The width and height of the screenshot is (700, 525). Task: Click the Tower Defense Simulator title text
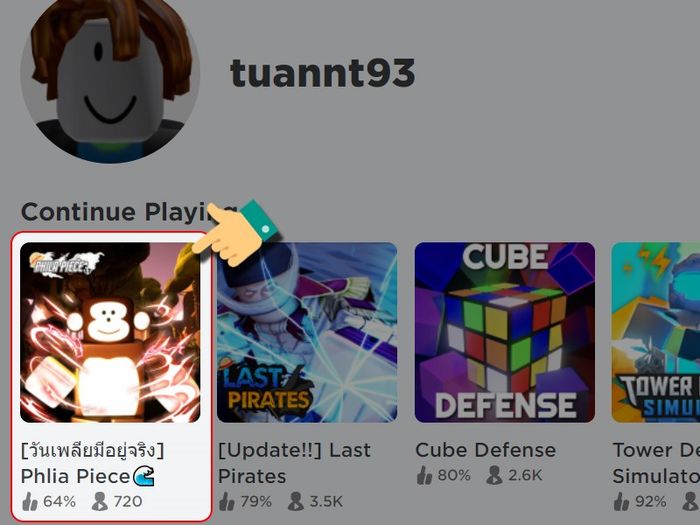pyautogui.click(x=656, y=463)
